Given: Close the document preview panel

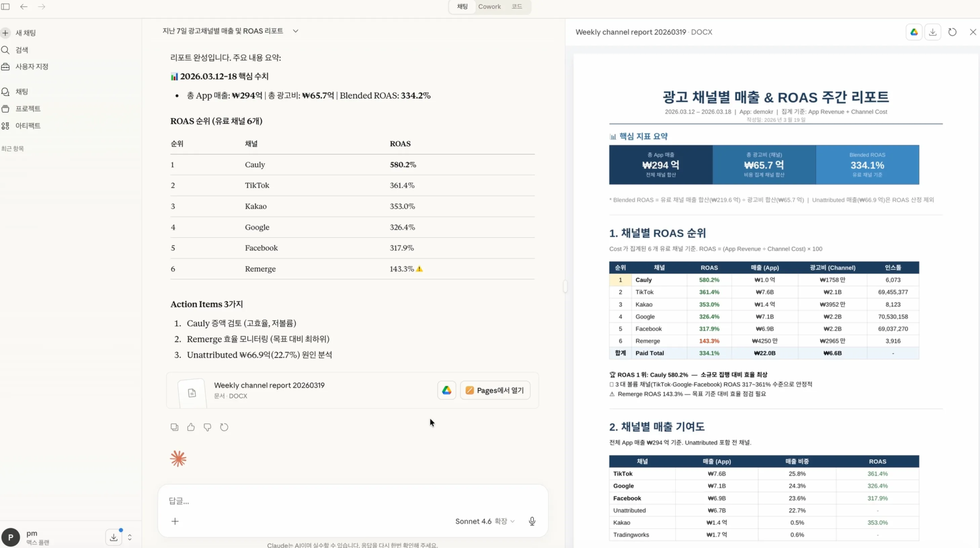Looking at the screenshot, I should point(973,32).
